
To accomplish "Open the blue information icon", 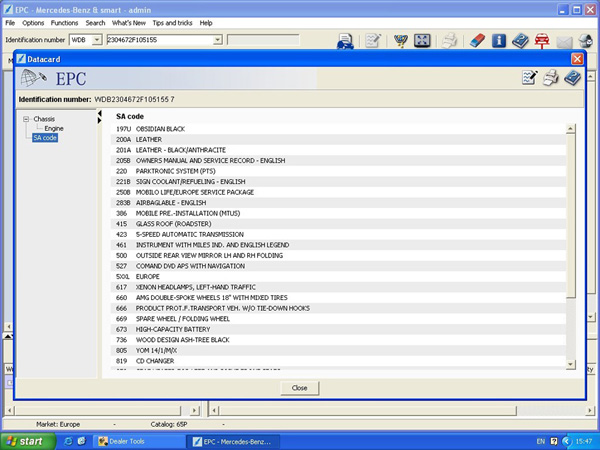I will tap(499, 41).
